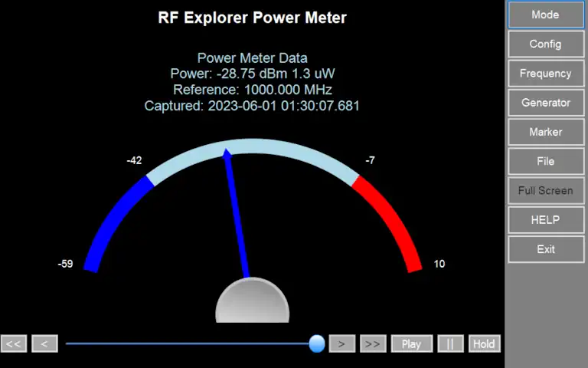Open the Config panel
588x368 pixels.
click(x=545, y=44)
